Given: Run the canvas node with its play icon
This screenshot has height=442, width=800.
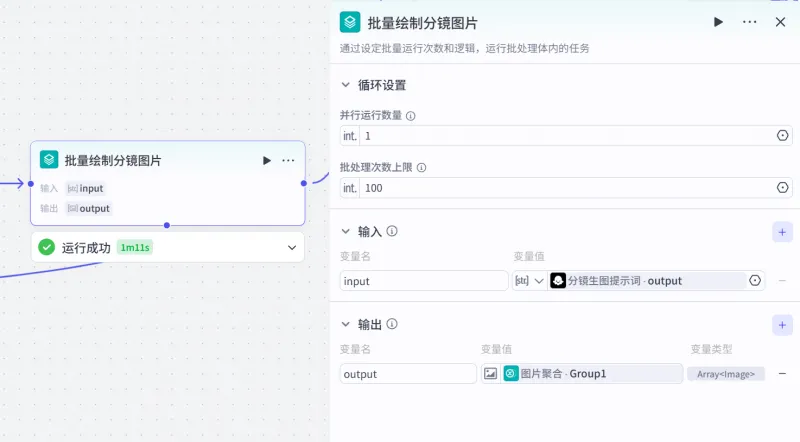Looking at the screenshot, I should tap(267, 160).
